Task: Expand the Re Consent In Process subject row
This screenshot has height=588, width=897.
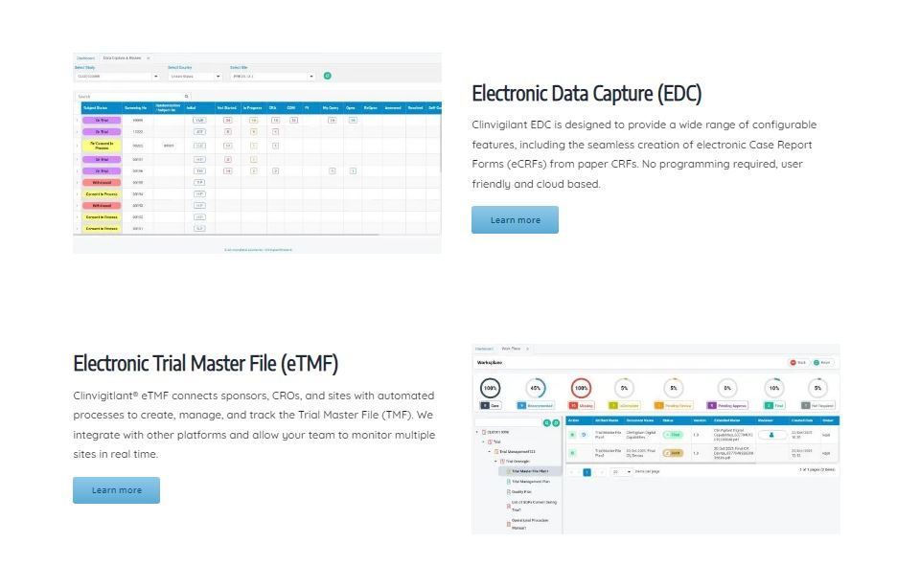Action: tap(78, 146)
